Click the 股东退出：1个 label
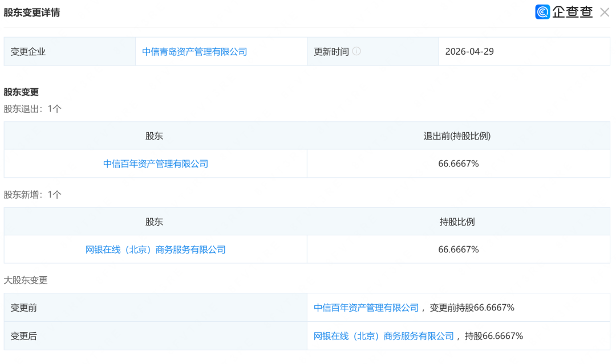The height and width of the screenshot is (364, 616). tap(33, 109)
